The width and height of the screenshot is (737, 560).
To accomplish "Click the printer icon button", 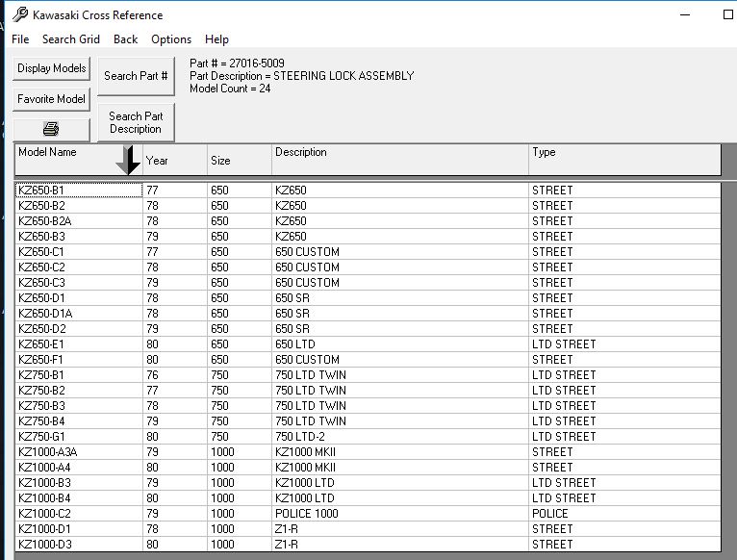I will click(x=51, y=129).
